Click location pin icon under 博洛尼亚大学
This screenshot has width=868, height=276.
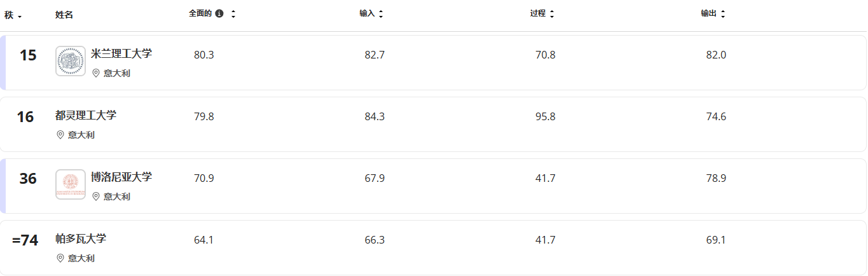97,197
